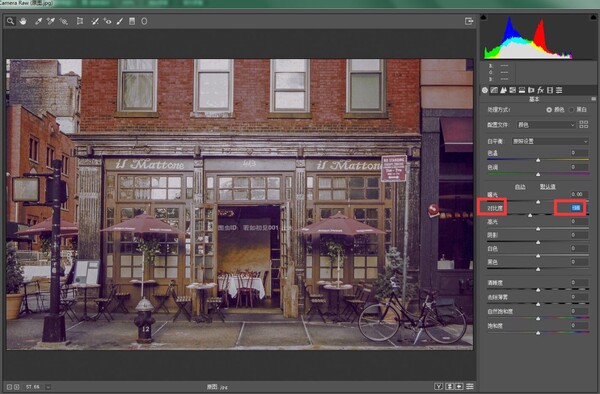This screenshot has height=394, width=600.
Task: Select the Color Sampler tool
Action: click(51, 21)
